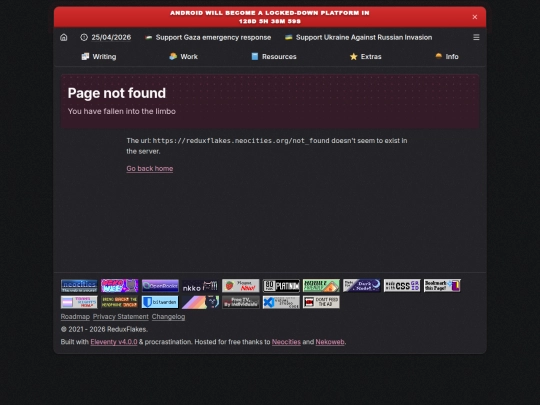Viewport: 540px width, 405px height.
Task: Open the Extras menu
Action: pos(365,56)
